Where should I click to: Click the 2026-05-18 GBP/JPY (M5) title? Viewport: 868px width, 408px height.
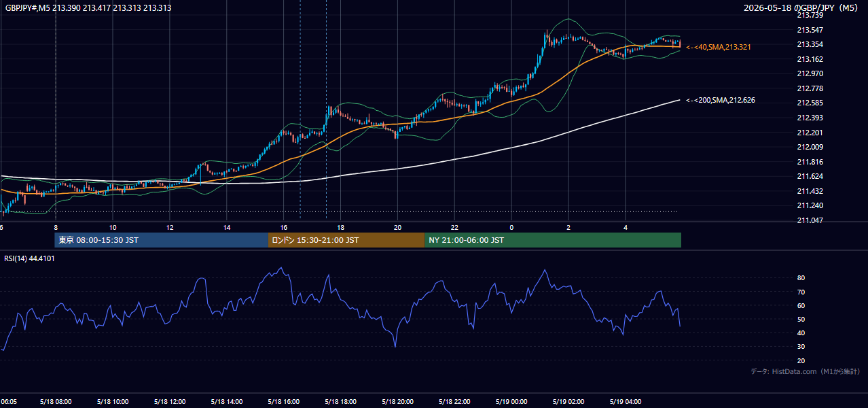802,7
